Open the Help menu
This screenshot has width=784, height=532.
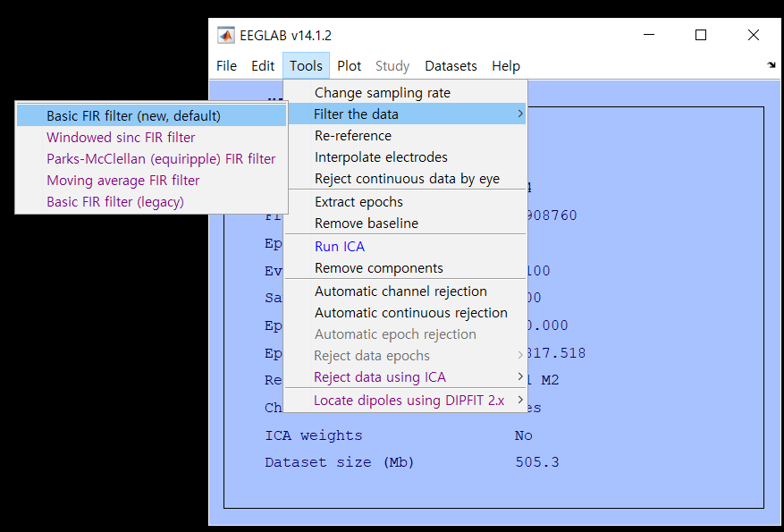(x=506, y=66)
